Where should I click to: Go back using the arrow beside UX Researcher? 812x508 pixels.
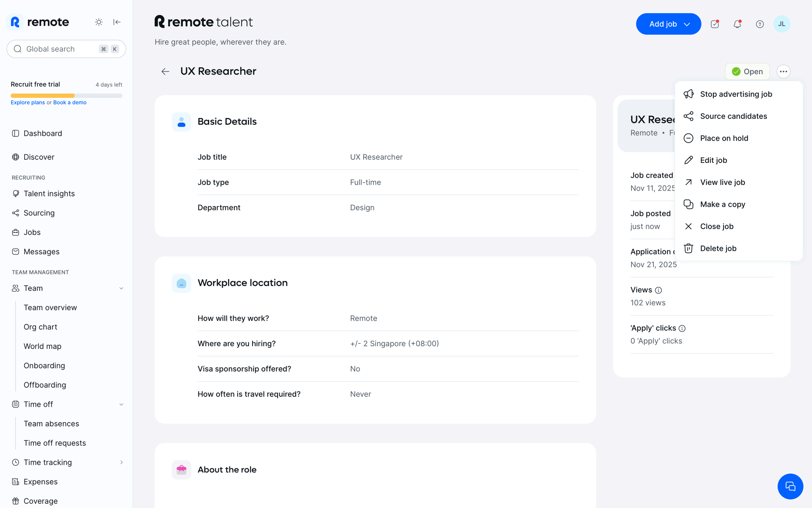(165, 72)
